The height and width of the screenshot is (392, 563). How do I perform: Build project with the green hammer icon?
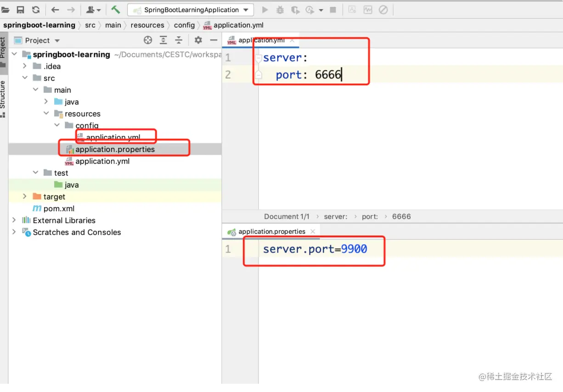pos(115,10)
